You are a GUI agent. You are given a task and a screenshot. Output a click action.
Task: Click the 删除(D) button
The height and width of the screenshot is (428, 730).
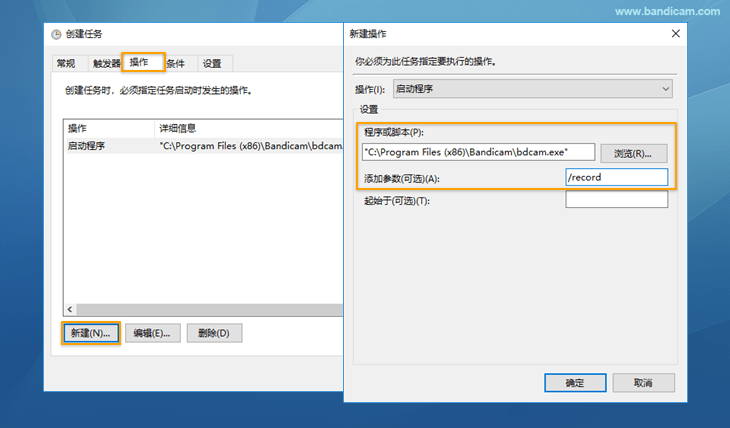pyautogui.click(x=214, y=333)
